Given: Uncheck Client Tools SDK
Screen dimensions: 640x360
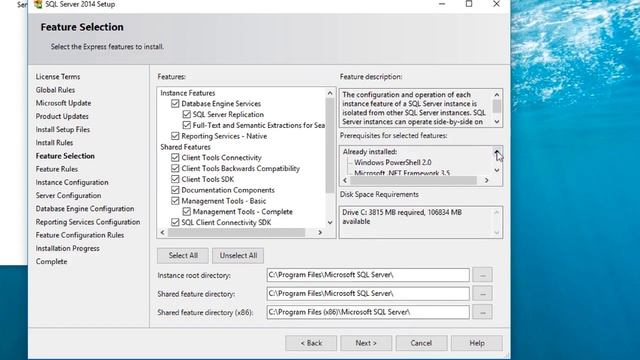Looking at the screenshot, I should [x=175, y=179].
